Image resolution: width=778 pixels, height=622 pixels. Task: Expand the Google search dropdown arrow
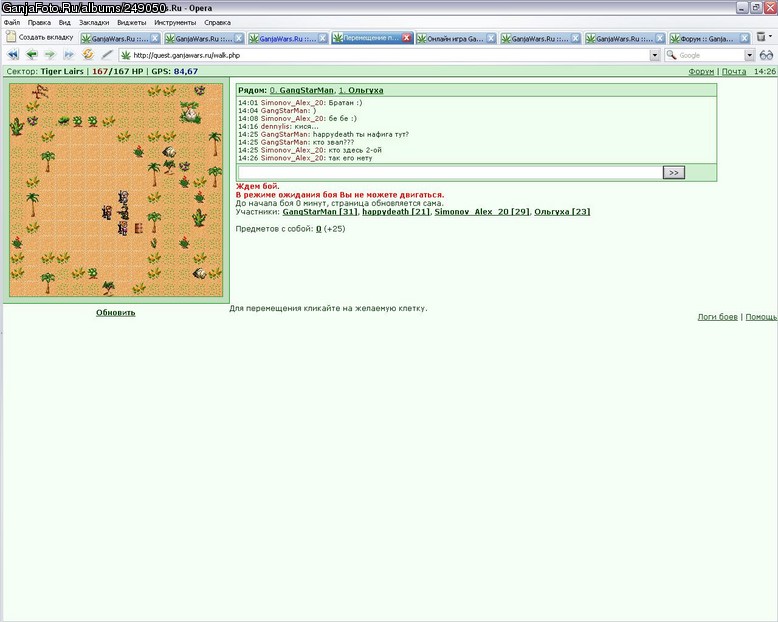pos(750,56)
